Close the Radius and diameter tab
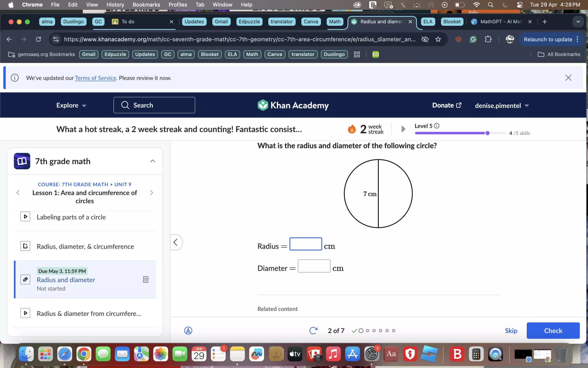Image resolution: width=588 pixels, height=368 pixels. pyautogui.click(x=410, y=21)
